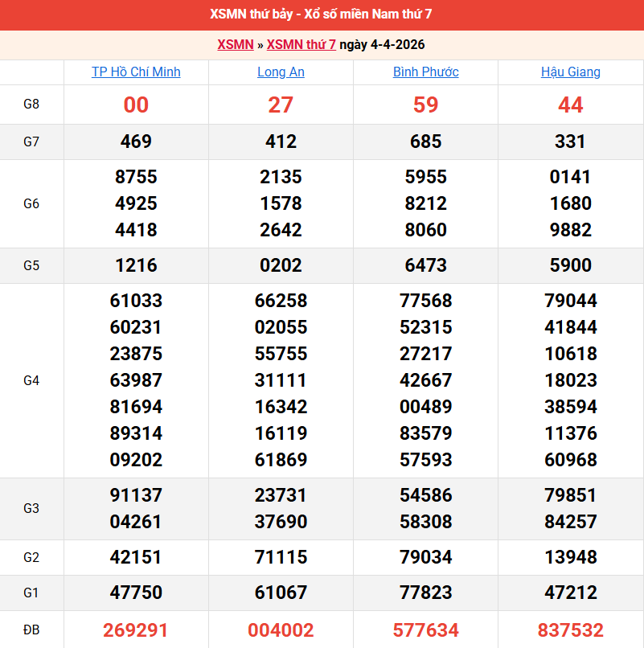Click the G2 number 71115 in Long An
The width and height of the screenshot is (644, 648).
pos(281,557)
